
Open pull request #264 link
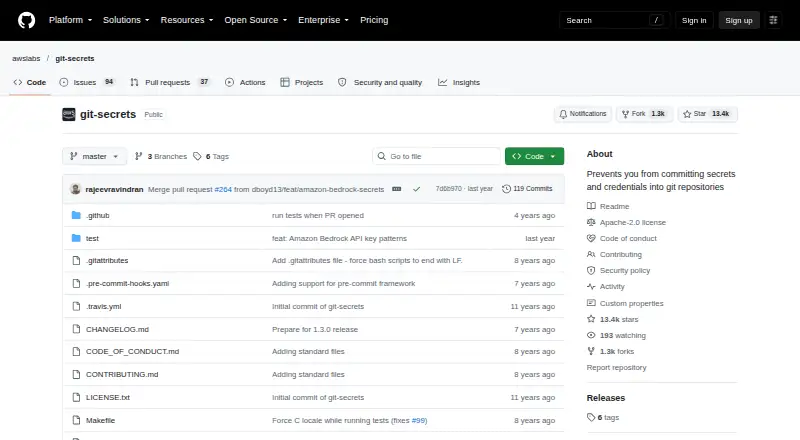point(223,189)
